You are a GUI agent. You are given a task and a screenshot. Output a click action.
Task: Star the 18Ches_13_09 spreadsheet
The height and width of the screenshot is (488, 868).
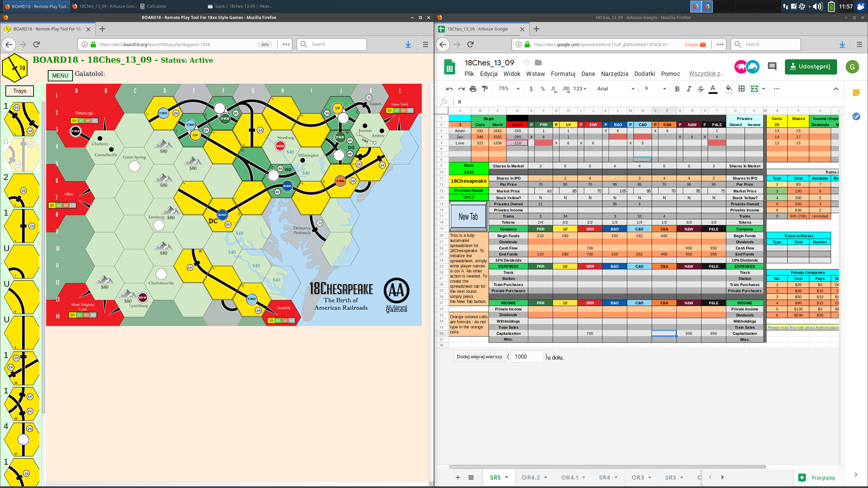coord(526,62)
